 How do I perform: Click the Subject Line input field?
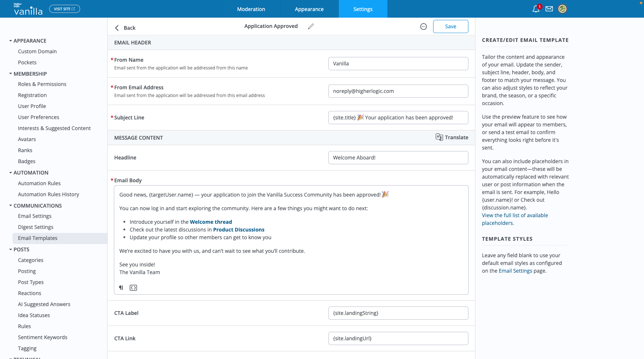coord(398,118)
